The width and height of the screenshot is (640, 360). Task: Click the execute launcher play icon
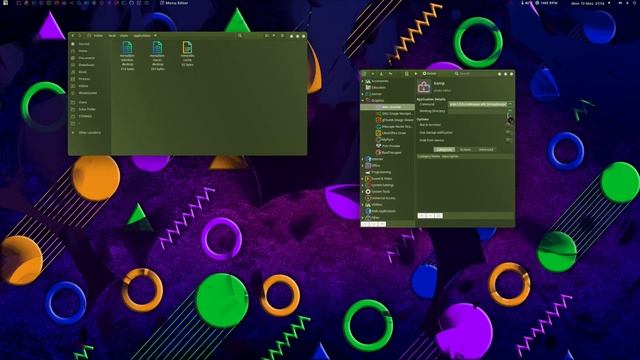pos(416,74)
